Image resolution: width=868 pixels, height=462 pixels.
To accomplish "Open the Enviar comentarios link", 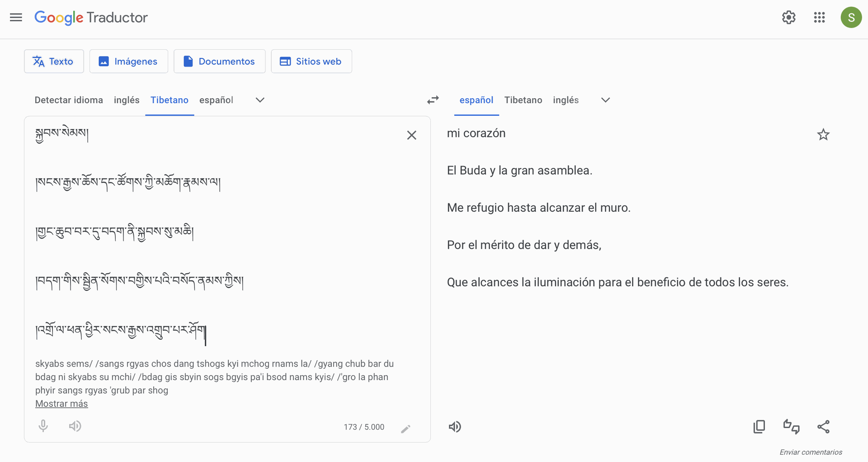I will 811,452.
